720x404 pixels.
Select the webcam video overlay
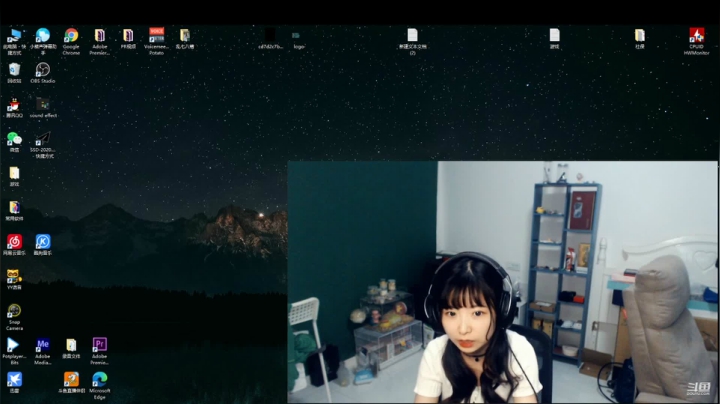[x=502, y=282]
